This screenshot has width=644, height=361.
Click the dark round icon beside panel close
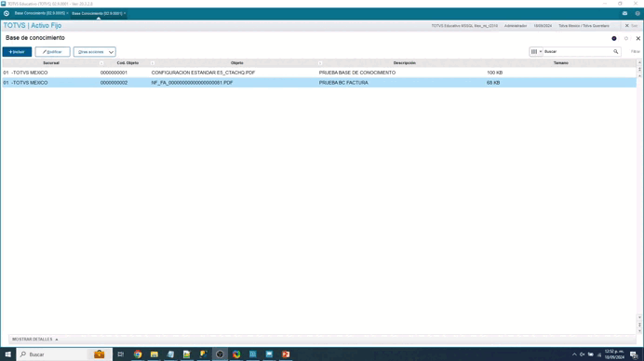[x=614, y=38]
